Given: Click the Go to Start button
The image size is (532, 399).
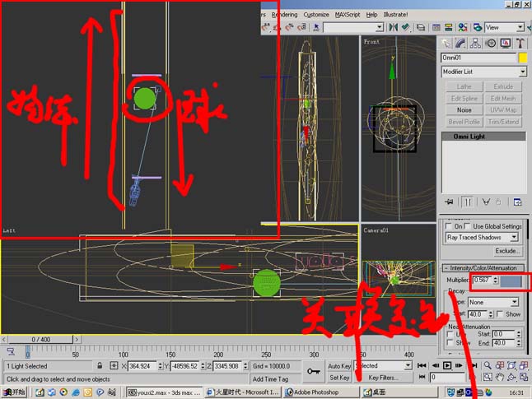Looking at the screenshot, I should click(x=422, y=365).
